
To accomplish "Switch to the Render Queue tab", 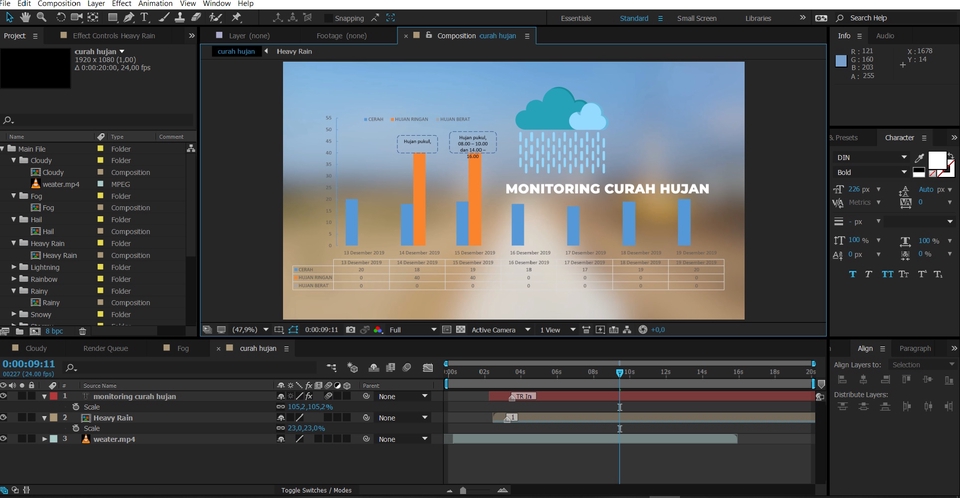I will [x=105, y=349].
